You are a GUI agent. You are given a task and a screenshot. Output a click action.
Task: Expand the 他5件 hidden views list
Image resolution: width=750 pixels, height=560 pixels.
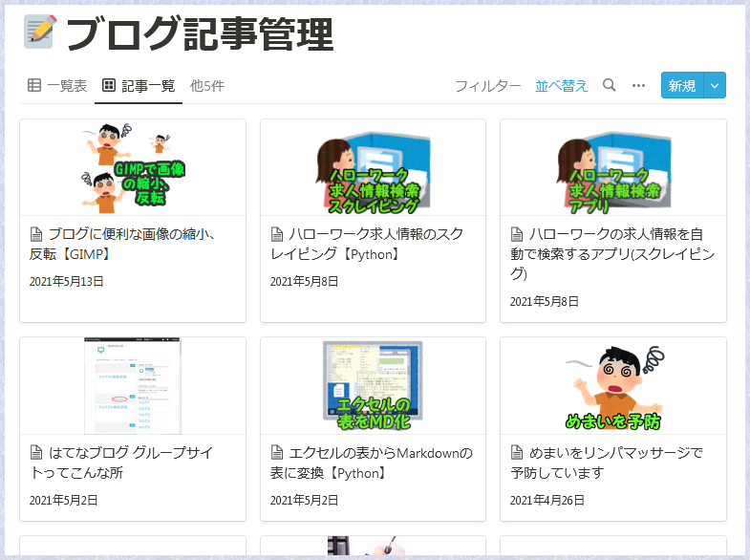(207, 86)
